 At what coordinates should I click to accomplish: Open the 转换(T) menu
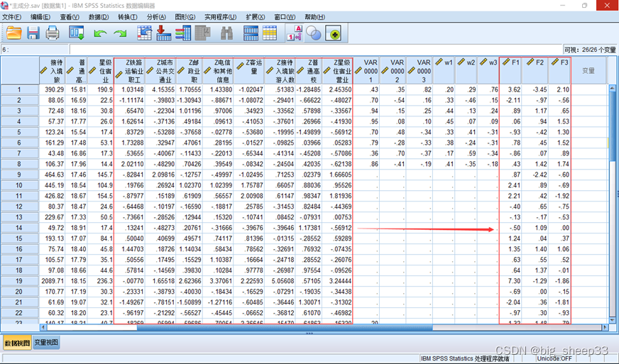(x=127, y=17)
